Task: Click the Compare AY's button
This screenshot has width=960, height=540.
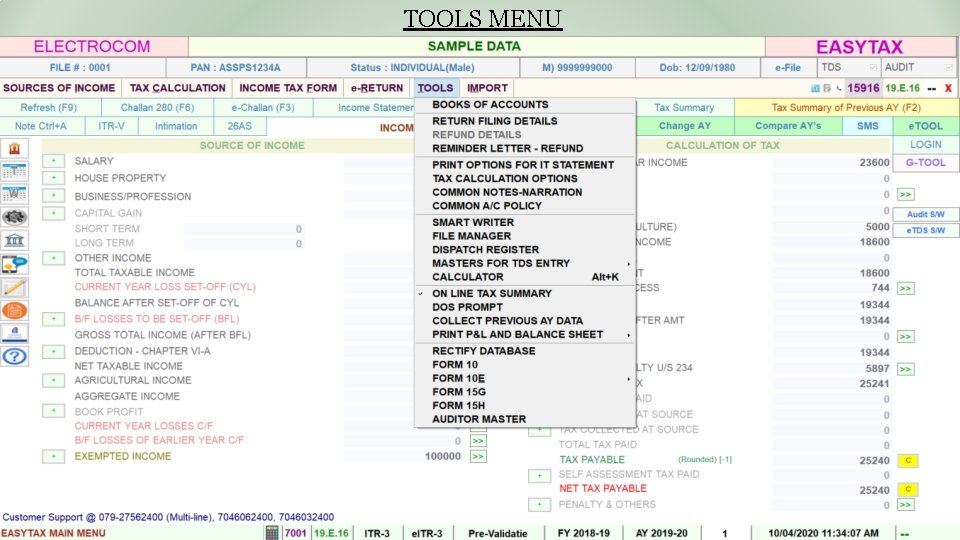Action: click(x=788, y=126)
